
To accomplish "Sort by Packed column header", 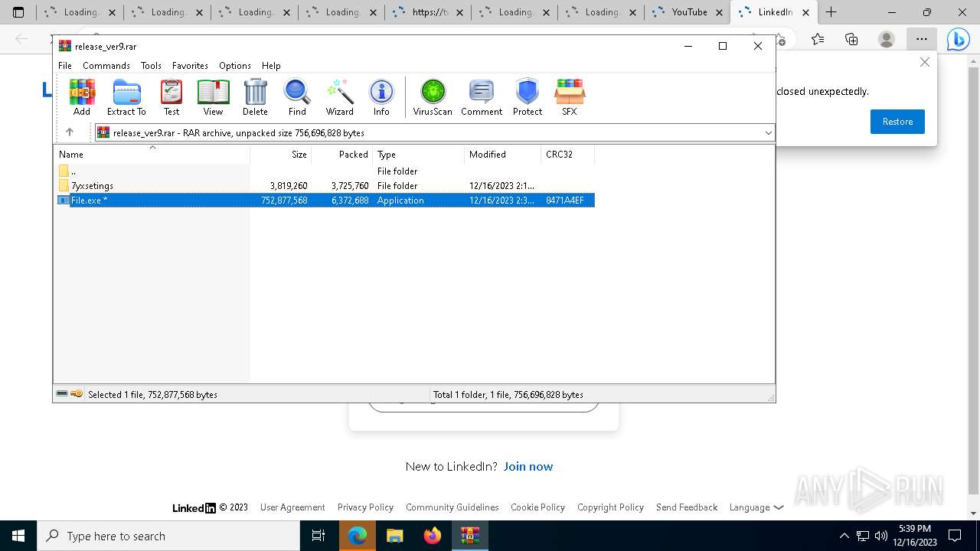I will tap(342, 155).
